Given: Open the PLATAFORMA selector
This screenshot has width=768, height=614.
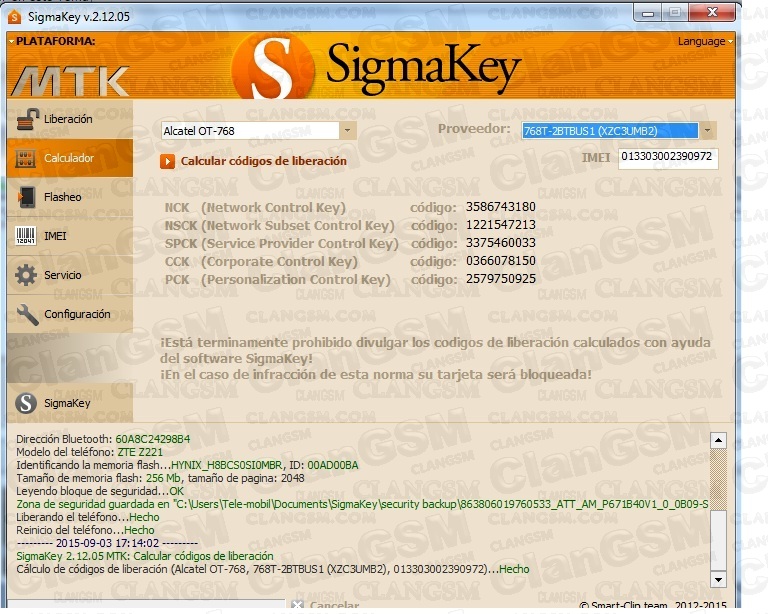Looking at the screenshot, I should (x=52, y=41).
